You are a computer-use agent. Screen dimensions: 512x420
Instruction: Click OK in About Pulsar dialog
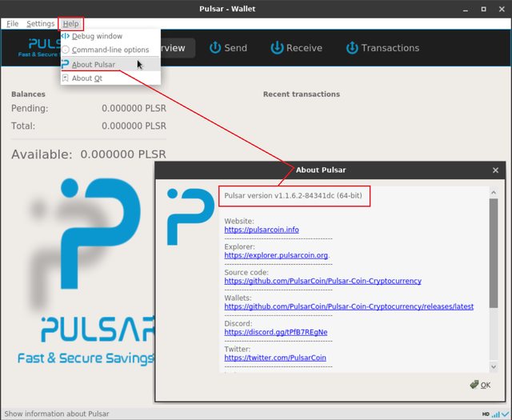click(480, 385)
